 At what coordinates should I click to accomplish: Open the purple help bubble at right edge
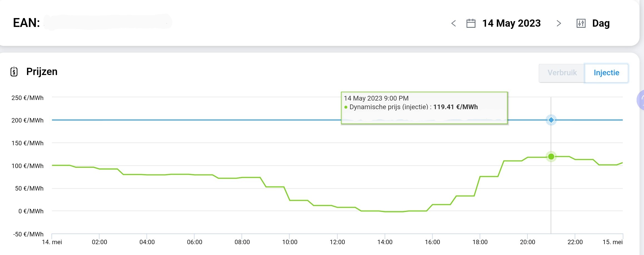pos(641,99)
